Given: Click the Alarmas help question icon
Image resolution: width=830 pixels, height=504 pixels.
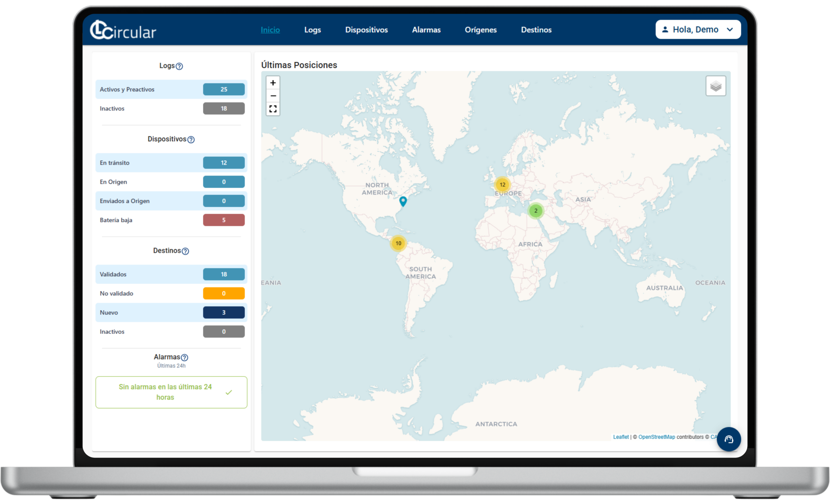Looking at the screenshot, I should pyautogui.click(x=184, y=357).
